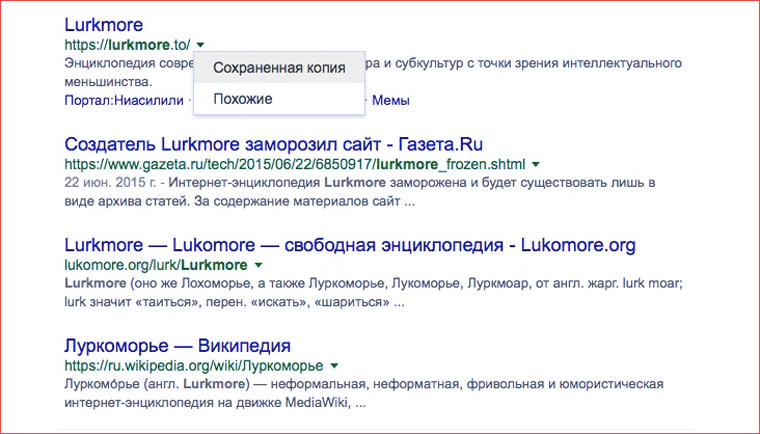Click the https://lurkmore.to/ green URL
This screenshot has height=434, width=760.
[x=126, y=45]
